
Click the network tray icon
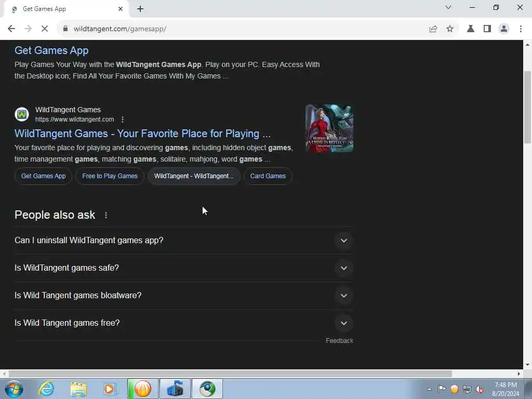click(x=467, y=389)
